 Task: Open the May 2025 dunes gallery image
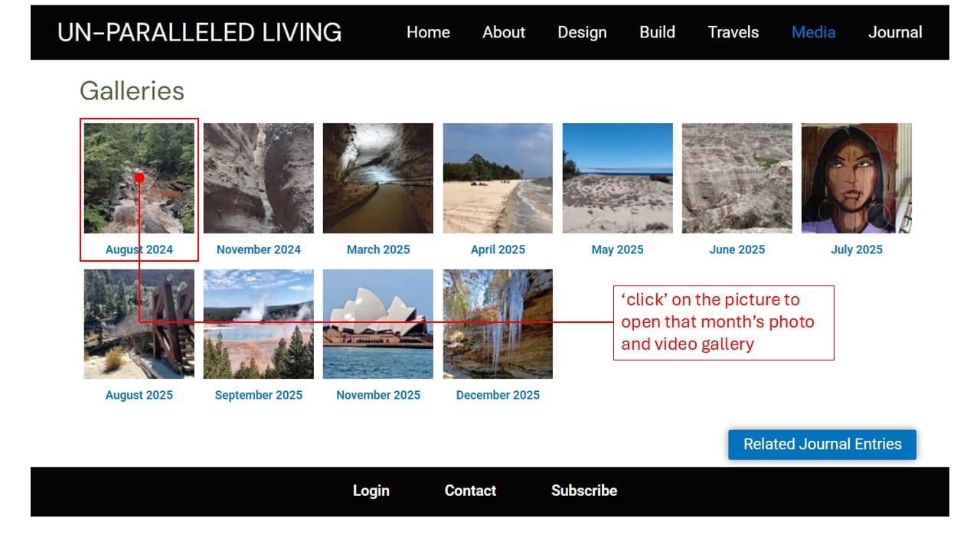click(617, 178)
